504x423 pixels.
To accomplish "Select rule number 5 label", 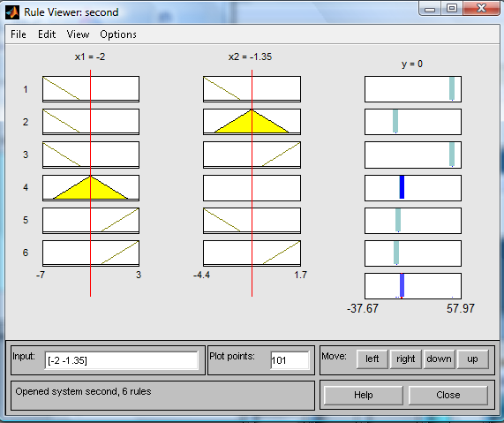I will (26, 220).
